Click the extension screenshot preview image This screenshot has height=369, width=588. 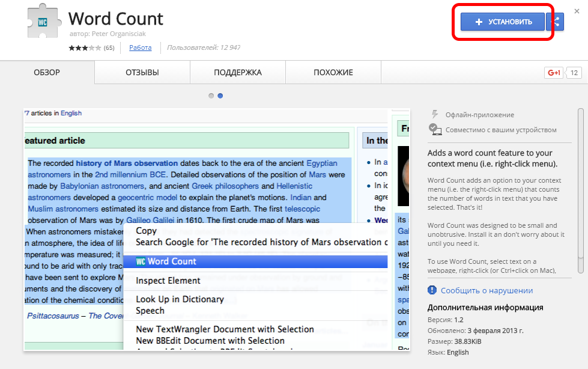217,230
